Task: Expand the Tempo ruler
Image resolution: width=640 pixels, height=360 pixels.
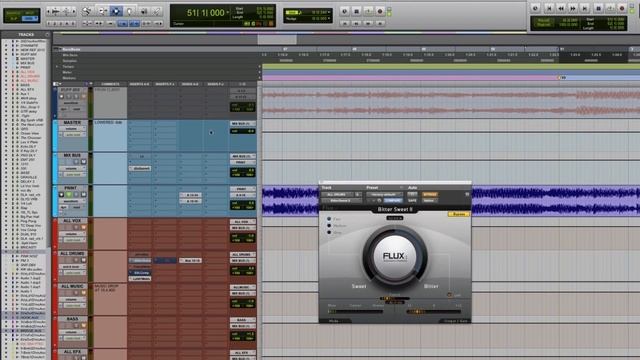Action: click(57, 67)
